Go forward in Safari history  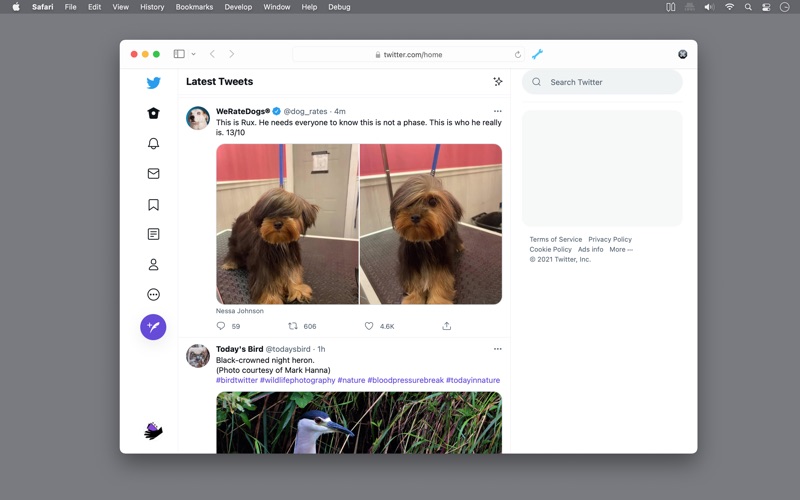232,54
